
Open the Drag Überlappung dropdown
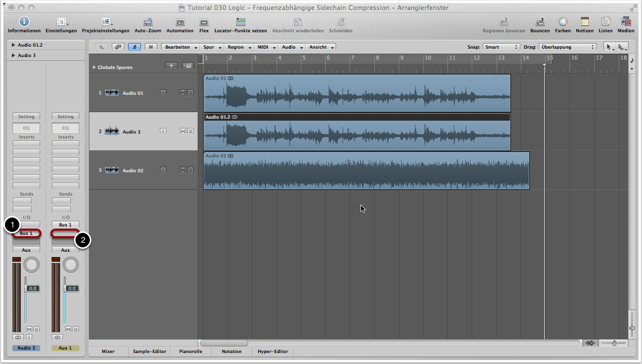click(x=568, y=47)
